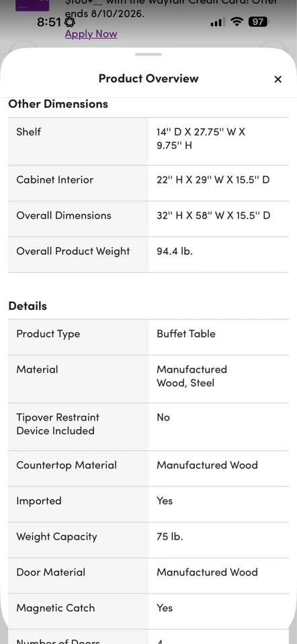Tap the Shelf dimensions row
The width and height of the screenshot is (297, 644).
(148, 142)
